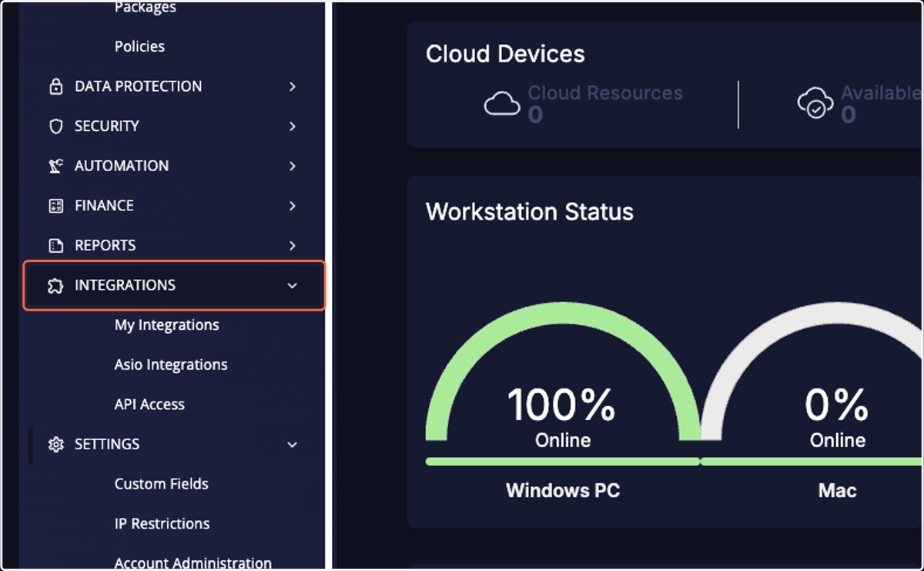
Task: Click the Settings gear icon
Action: tap(55, 445)
